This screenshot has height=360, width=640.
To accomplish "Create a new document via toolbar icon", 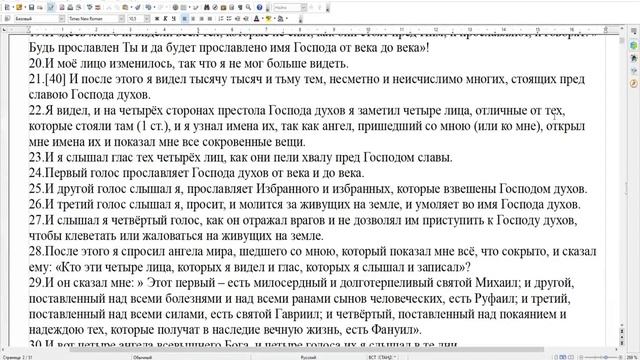I will pyautogui.click(x=7, y=7).
